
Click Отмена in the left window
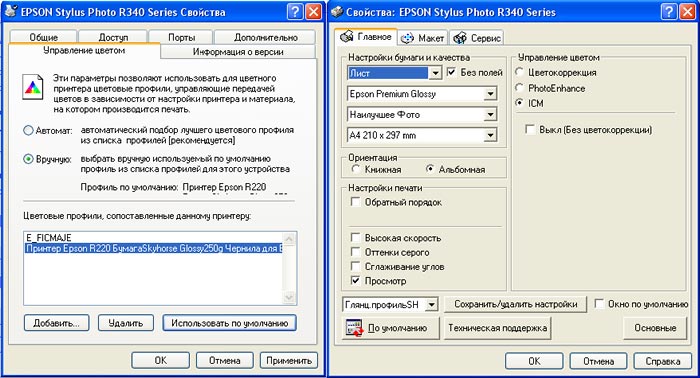click(225, 360)
